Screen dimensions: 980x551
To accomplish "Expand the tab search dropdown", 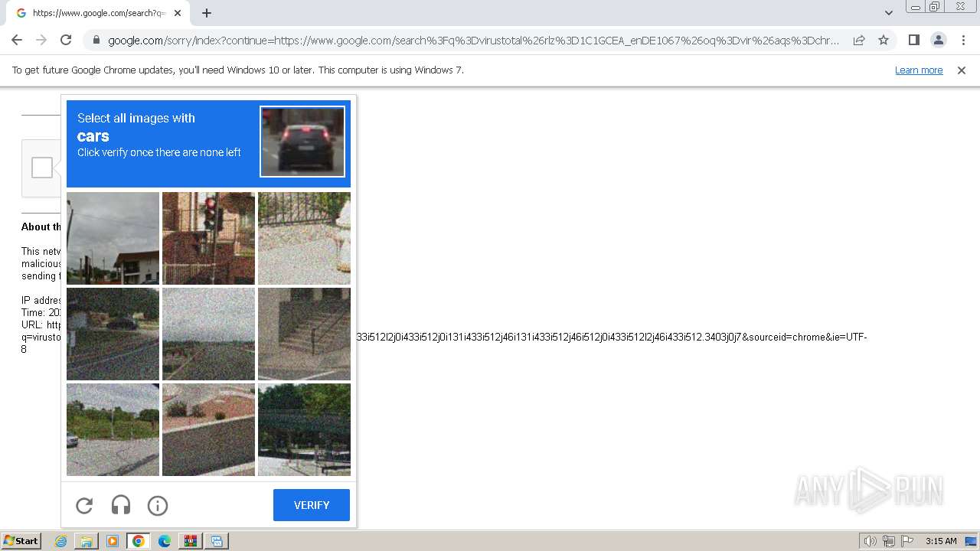I will click(888, 13).
